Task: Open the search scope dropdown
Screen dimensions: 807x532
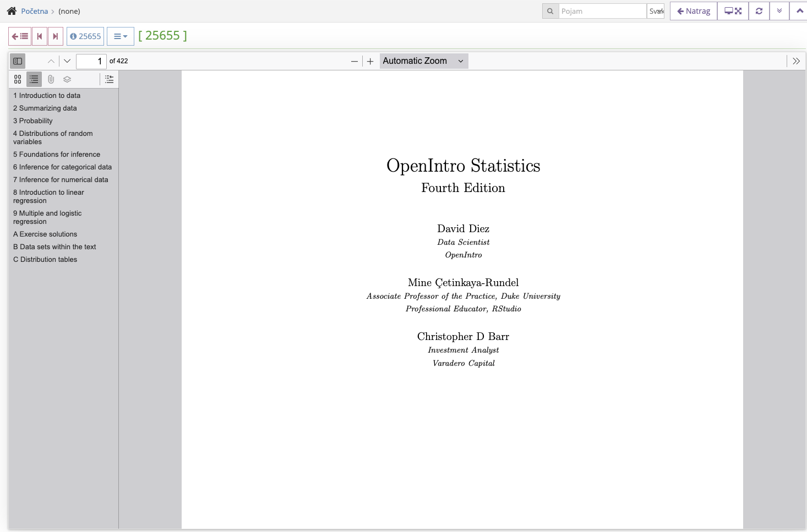Action: (x=656, y=11)
